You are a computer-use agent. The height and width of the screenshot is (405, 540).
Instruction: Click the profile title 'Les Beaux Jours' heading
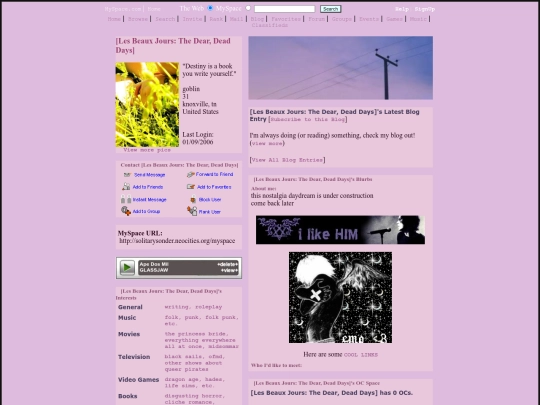pyautogui.click(x=173, y=45)
